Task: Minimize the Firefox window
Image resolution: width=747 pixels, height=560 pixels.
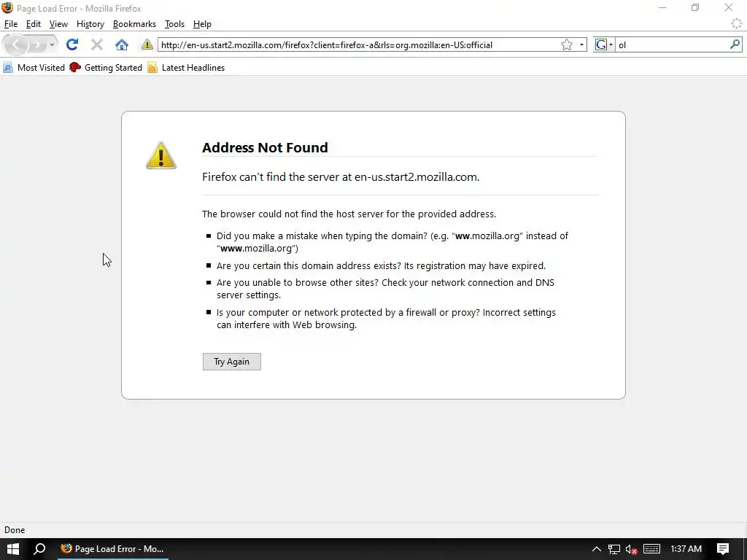Action: pyautogui.click(x=662, y=8)
